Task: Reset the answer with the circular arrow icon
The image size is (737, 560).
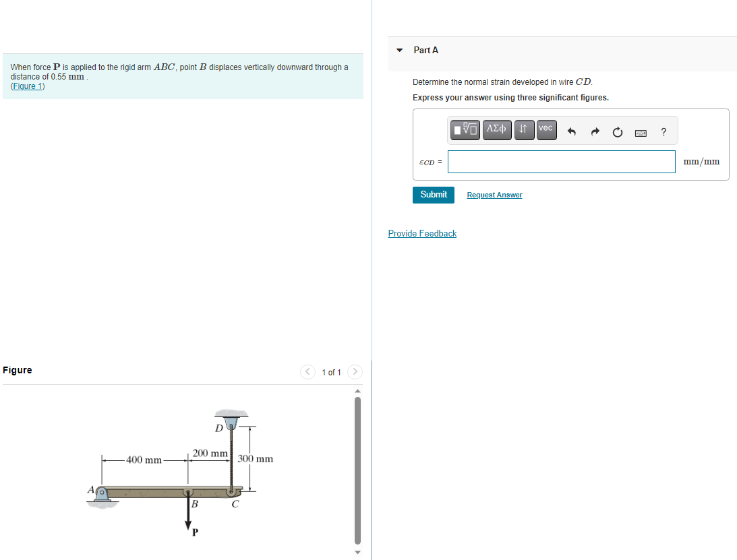Action: click(617, 131)
